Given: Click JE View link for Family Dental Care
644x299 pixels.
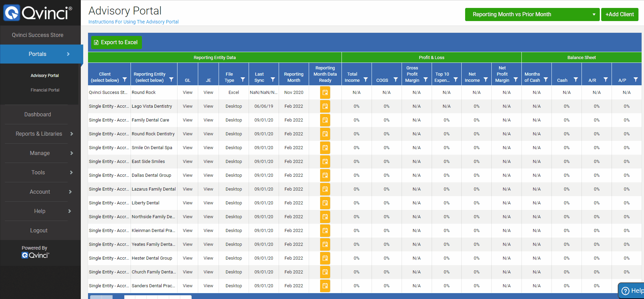Looking at the screenshot, I should coord(208,120).
